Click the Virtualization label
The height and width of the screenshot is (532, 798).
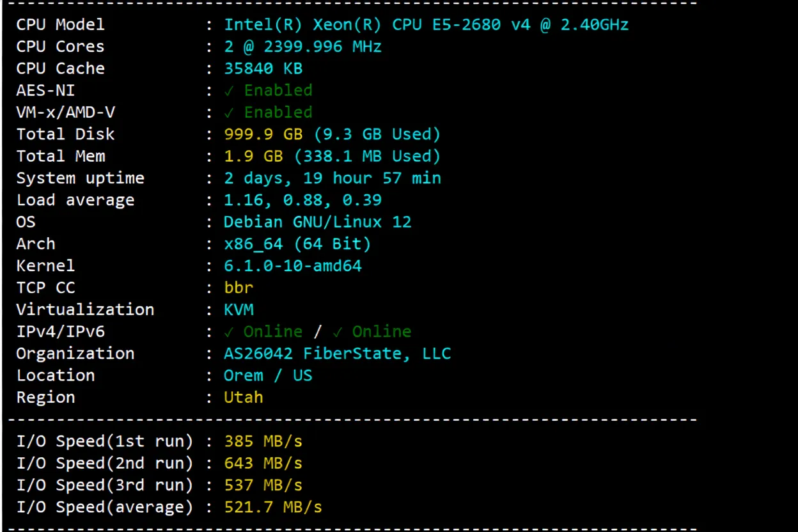coord(85,309)
